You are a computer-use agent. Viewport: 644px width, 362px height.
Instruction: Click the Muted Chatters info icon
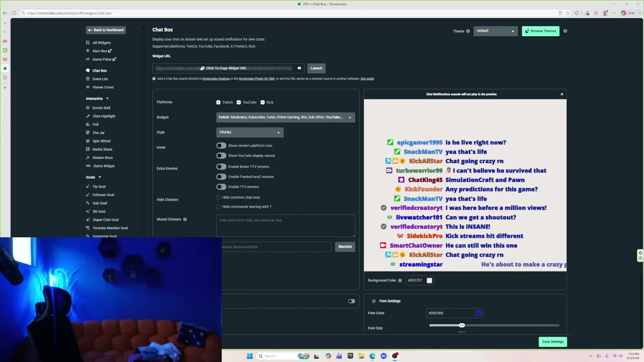(x=185, y=220)
